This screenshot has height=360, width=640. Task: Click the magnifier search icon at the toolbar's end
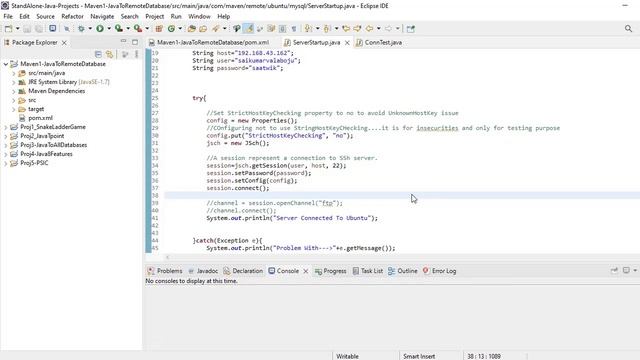point(628,29)
